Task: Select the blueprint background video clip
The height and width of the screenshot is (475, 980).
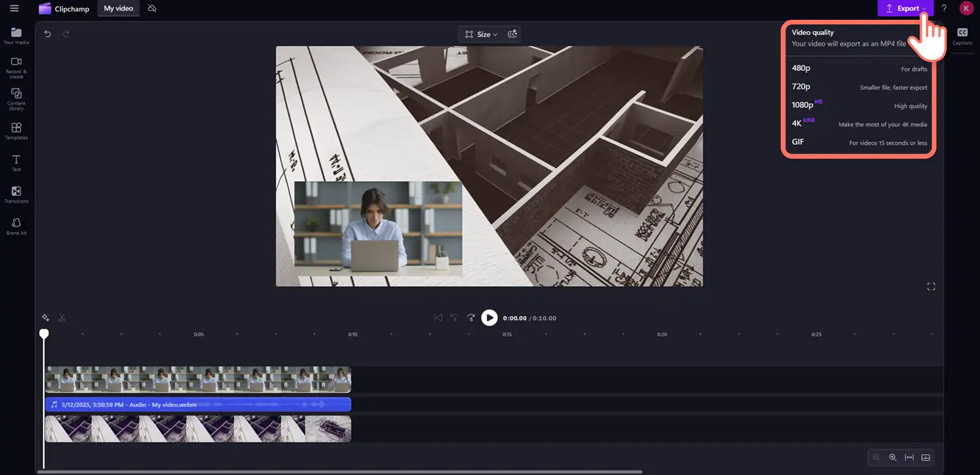Action: coord(198,429)
